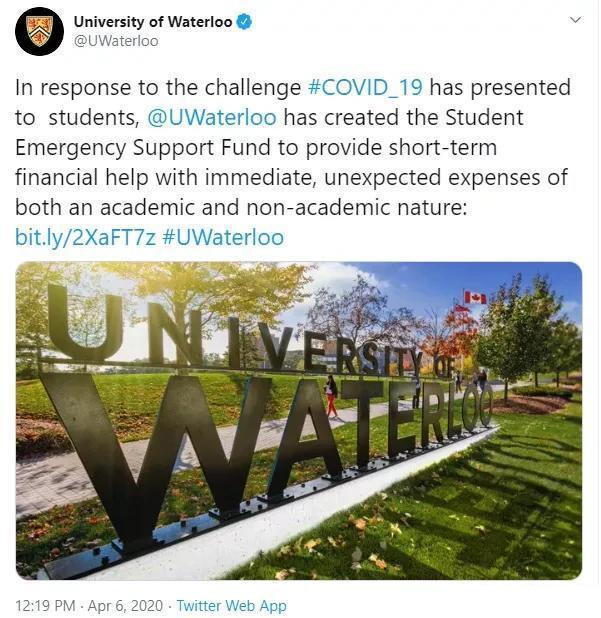Click the 12:19 PM timestamp

coord(45,606)
